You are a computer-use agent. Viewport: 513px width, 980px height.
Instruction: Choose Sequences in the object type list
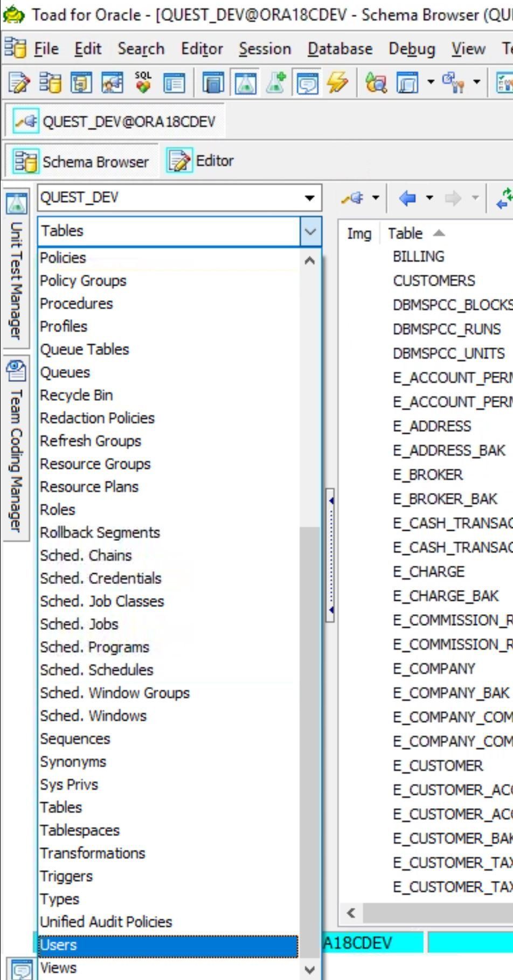point(168,739)
